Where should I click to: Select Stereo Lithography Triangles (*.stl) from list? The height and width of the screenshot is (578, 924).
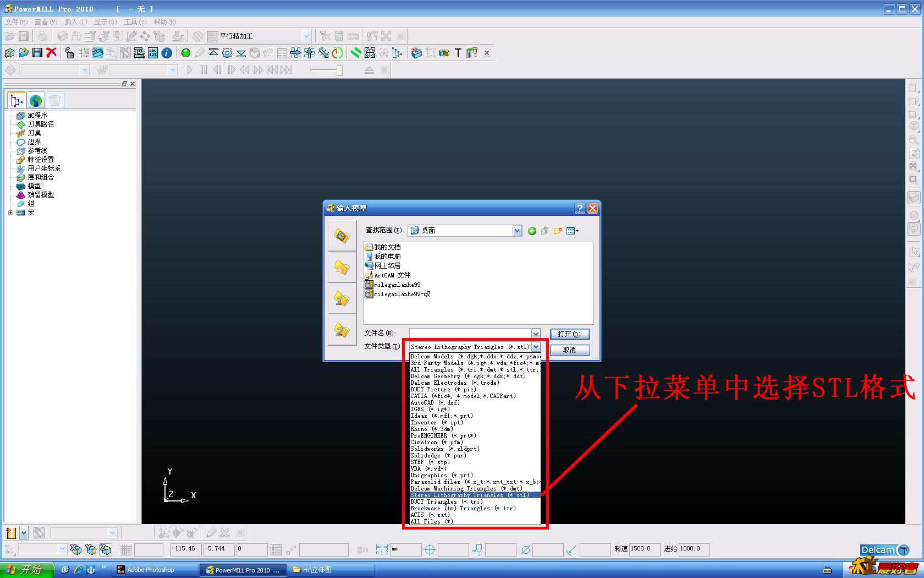[476, 495]
